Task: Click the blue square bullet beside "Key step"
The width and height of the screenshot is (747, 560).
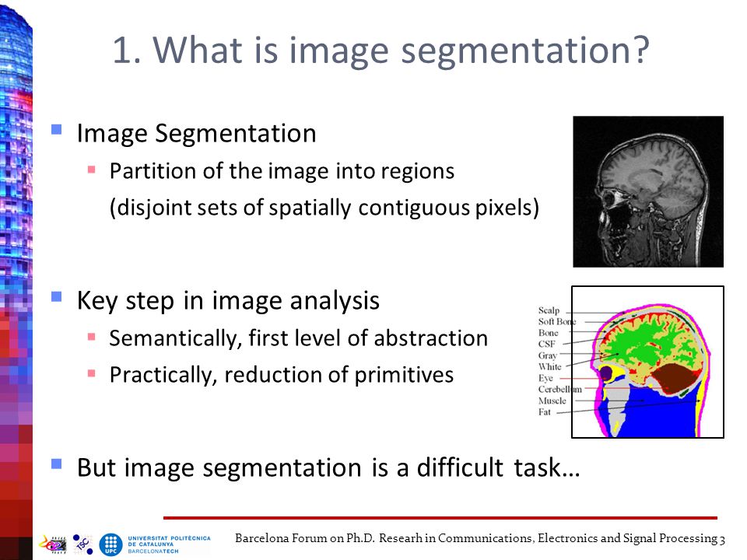Action: pos(57,296)
